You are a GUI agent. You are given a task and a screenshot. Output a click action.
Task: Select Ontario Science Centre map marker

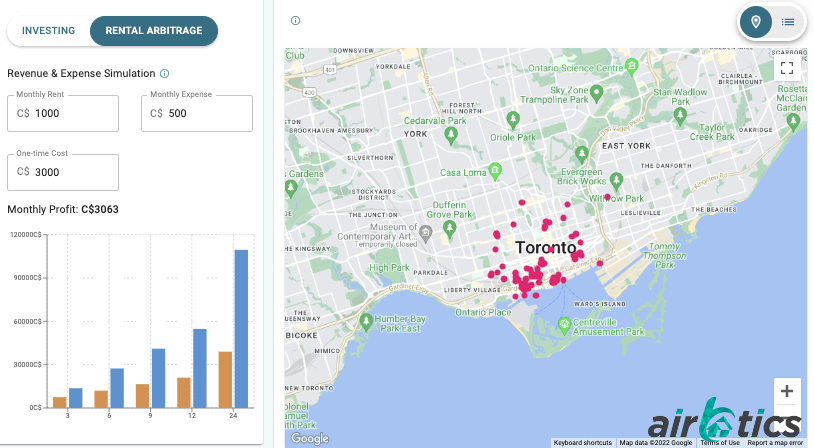(632, 66)
